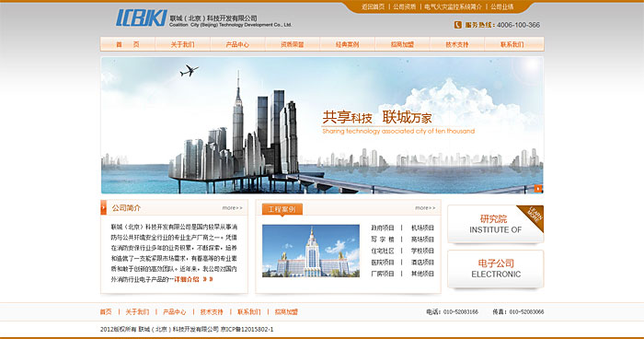Click 首页 in the footer navigation
This screenshot has width=644, height=339.
106,312
